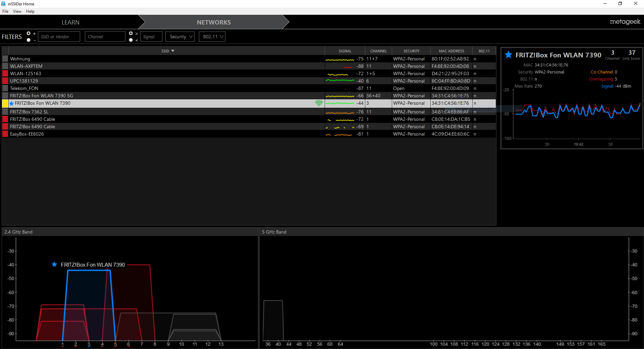Select the greater-than radio button for Signal filter
Viewport: 644px width, 349px height.
point(131,33)
